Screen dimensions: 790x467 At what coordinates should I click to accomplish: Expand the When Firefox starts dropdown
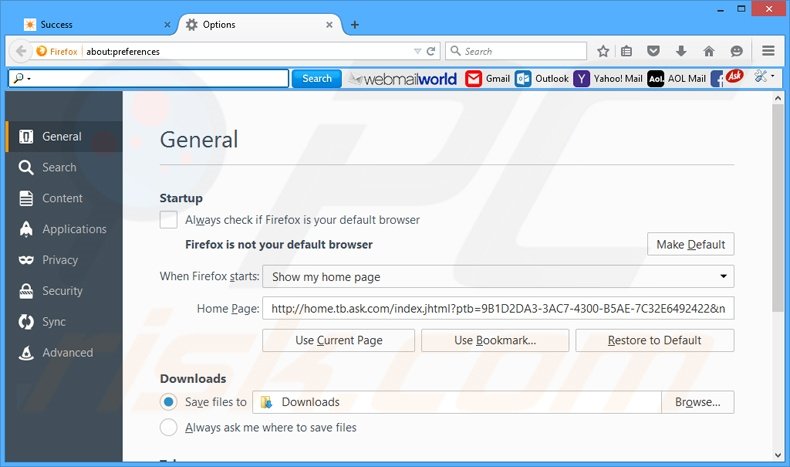[x=498, y=277]
